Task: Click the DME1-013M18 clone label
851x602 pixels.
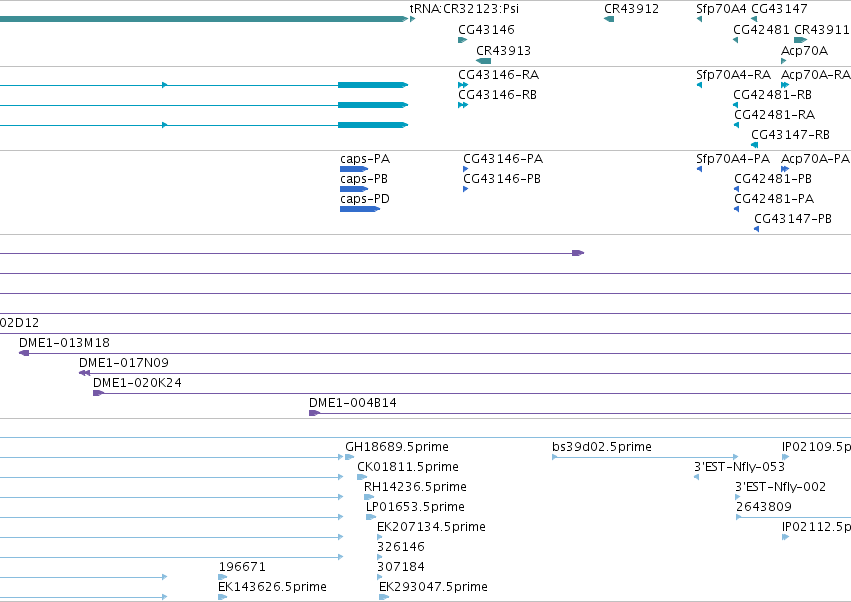Action: 64,343
